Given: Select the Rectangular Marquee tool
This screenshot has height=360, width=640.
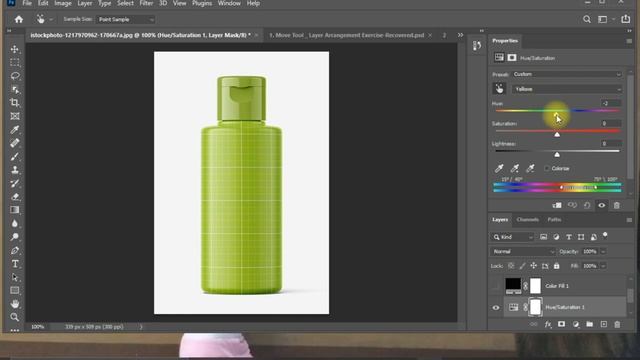Looking at the screenshot, I should (x=15, y=63).
